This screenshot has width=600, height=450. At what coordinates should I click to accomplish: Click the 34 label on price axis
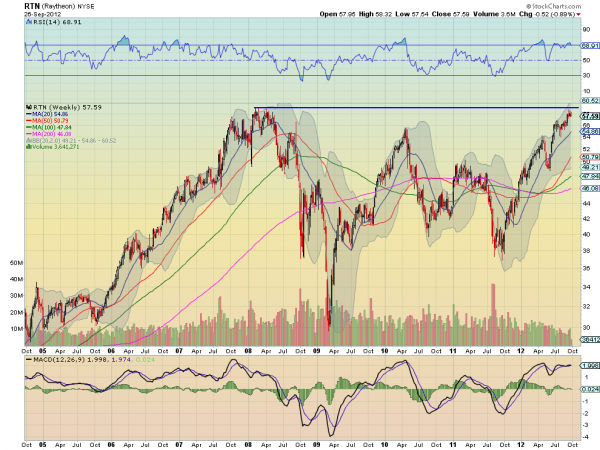click(586, 287)
